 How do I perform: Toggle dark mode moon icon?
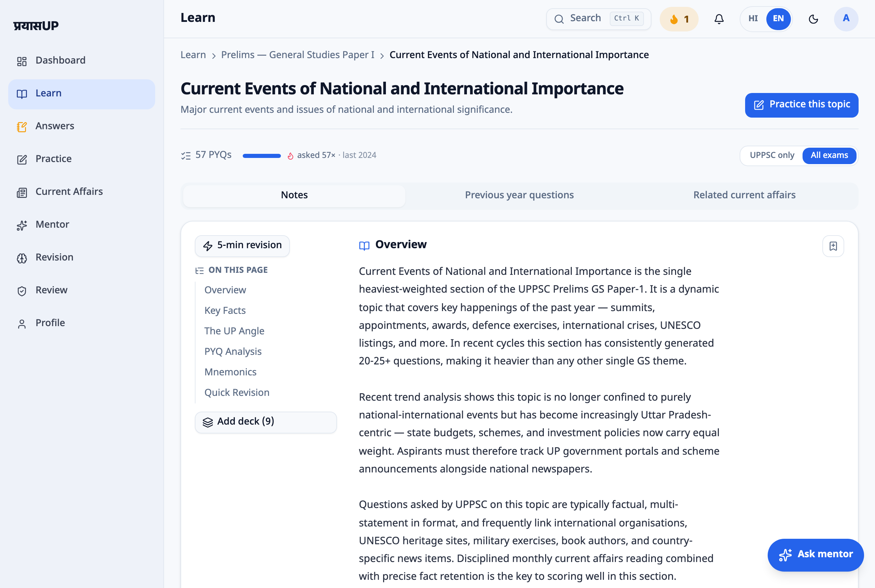click(813, 19)
